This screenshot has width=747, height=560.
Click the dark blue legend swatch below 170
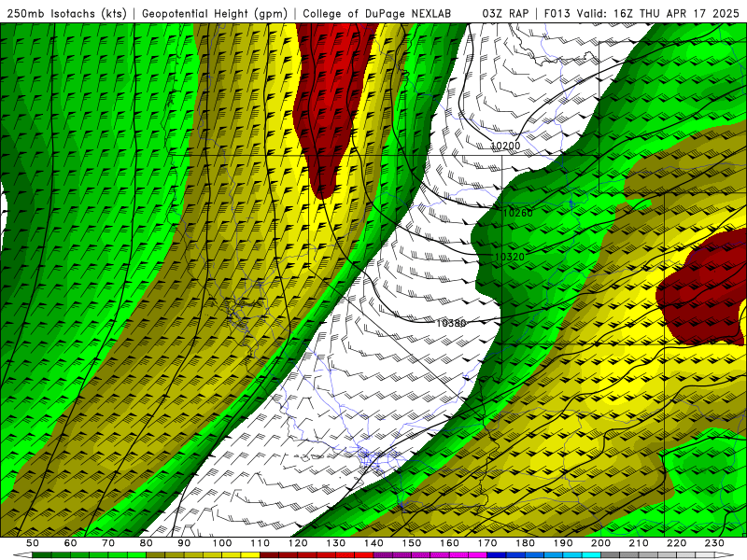click(x=497, y=555)
